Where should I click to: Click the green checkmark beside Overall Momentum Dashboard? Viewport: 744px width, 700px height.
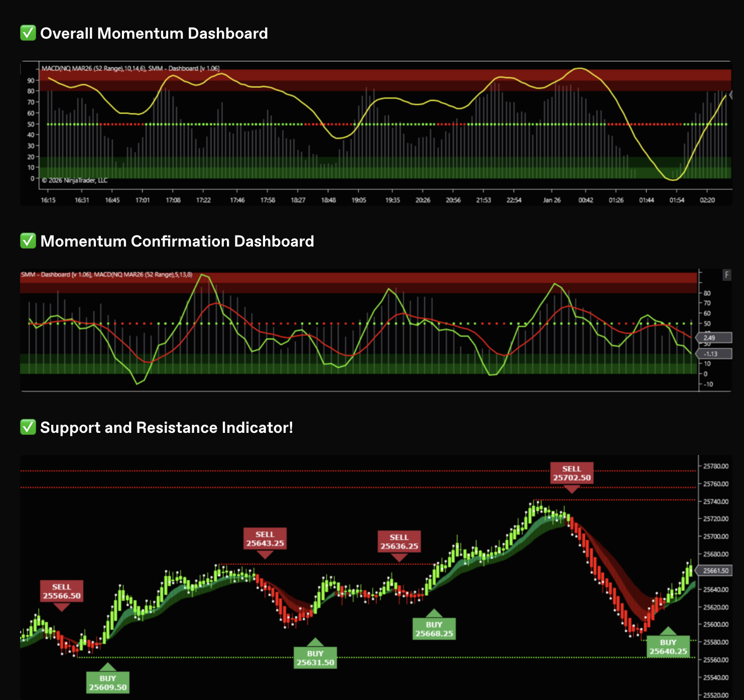click(28, 33)
